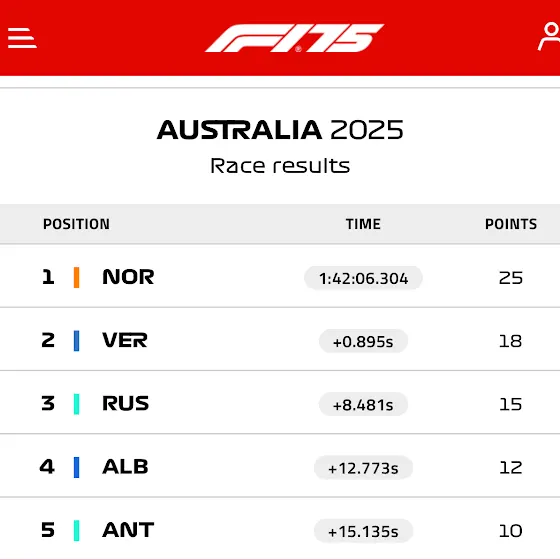Click the TIME column header
560x560 pixels.
[x=363, y=224]
